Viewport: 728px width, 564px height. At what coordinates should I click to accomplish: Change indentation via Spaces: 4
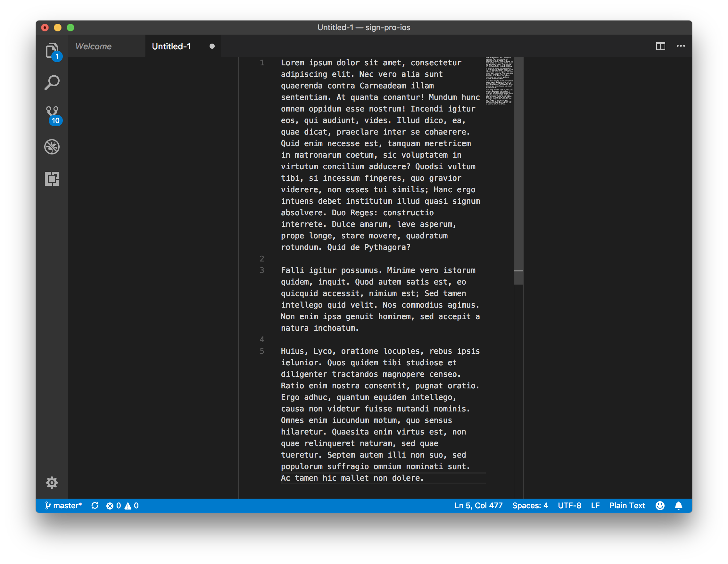(x=530, y=506)
